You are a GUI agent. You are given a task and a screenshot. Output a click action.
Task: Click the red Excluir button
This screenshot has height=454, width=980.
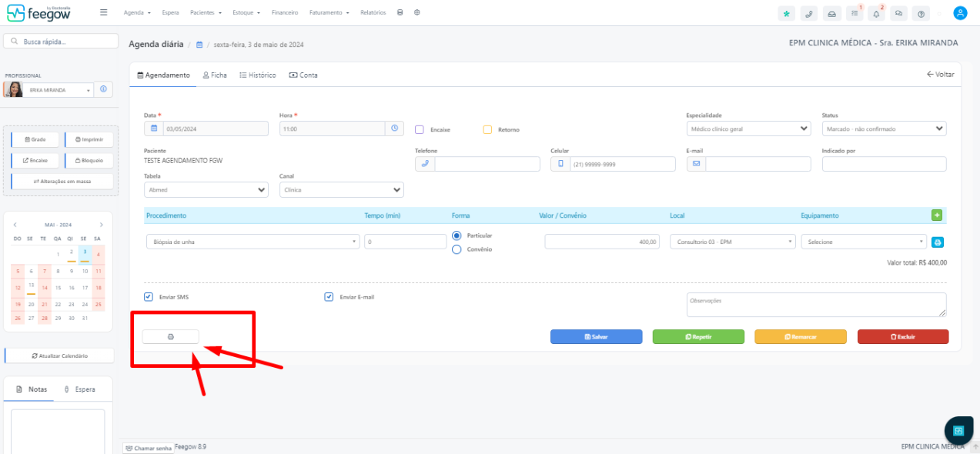click(903, 336)
